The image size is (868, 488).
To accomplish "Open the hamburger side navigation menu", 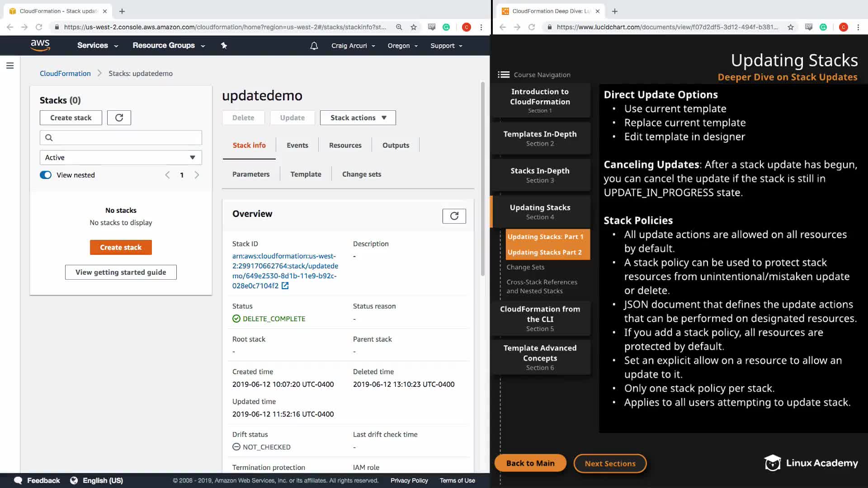I will point(10,66).
